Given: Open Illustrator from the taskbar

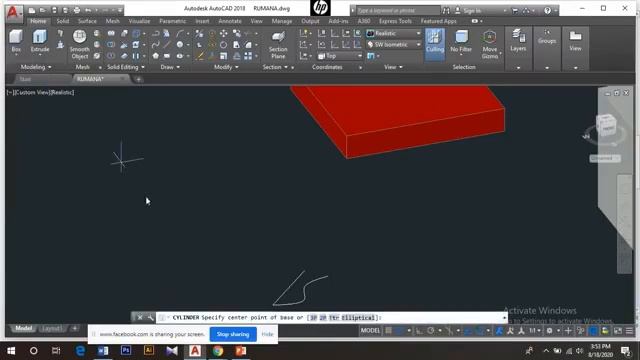Looking at the screenshot, I should pos(149,350).
